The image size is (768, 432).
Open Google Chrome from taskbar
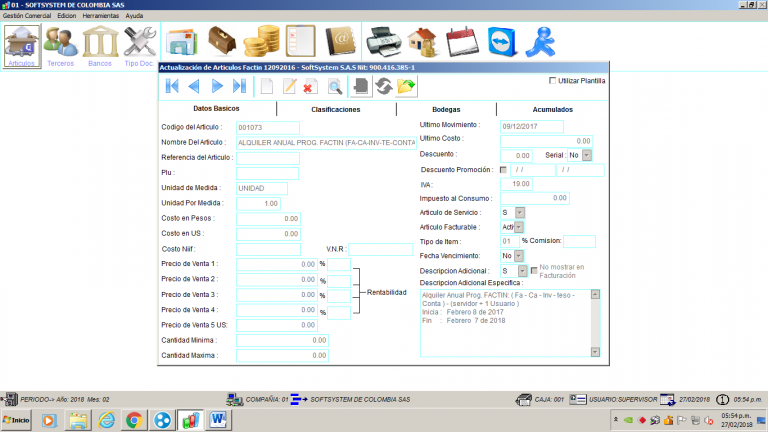[x=134, y=420]
